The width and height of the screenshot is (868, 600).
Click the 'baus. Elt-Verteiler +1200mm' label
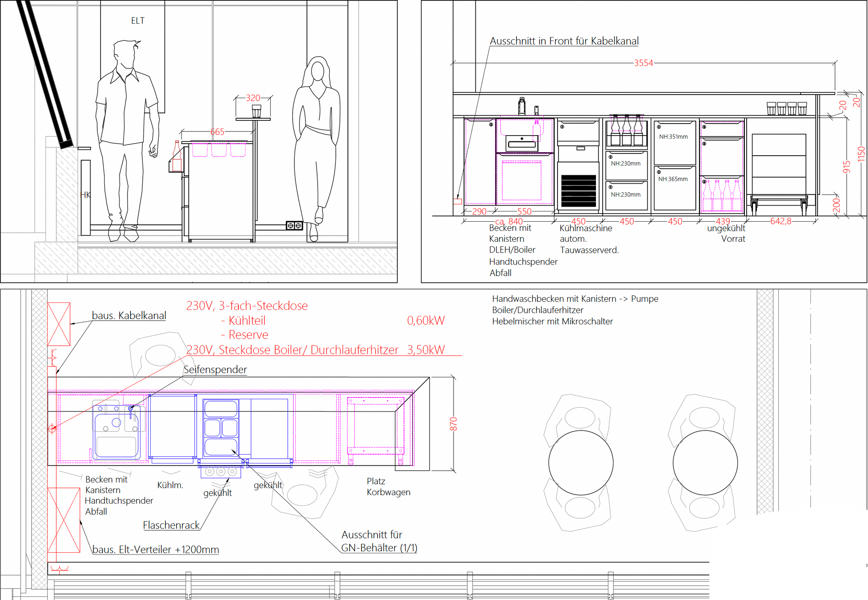tap(155, 550)
